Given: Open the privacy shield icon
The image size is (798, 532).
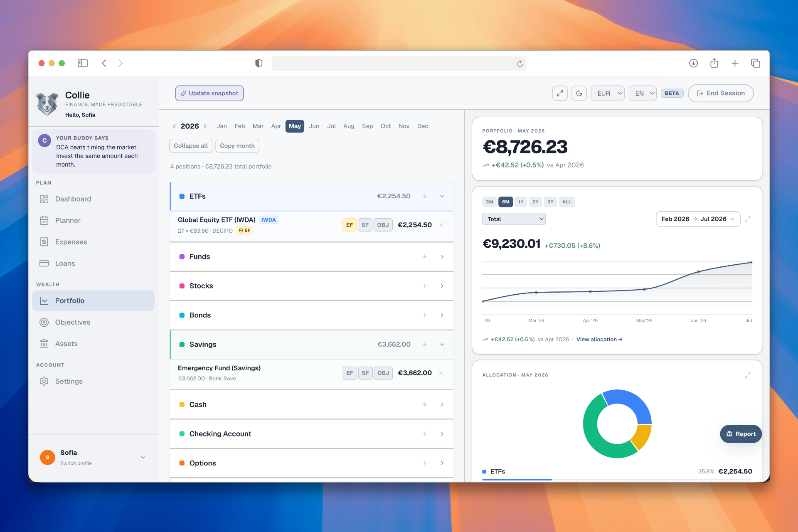Looking at the screenshot, I should tap(259, 63).
